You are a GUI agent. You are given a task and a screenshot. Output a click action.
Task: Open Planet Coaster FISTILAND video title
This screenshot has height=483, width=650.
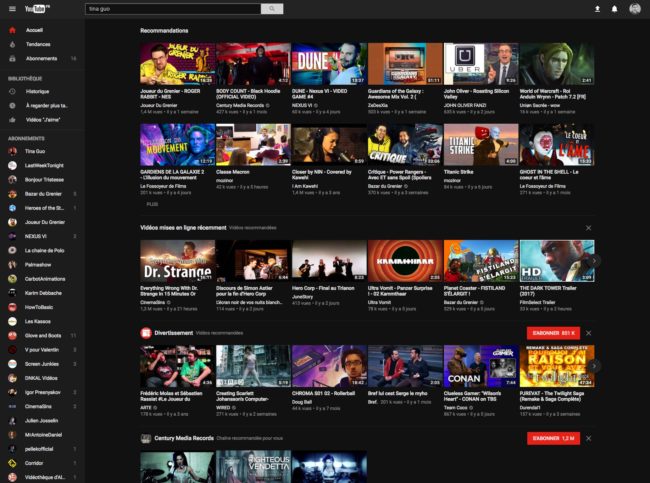475,291
